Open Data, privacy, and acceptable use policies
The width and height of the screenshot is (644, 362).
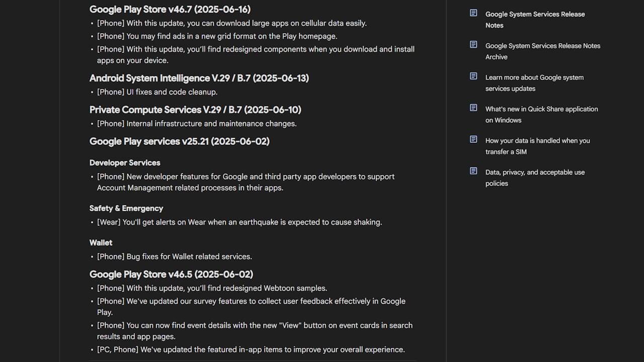[535, 178]
